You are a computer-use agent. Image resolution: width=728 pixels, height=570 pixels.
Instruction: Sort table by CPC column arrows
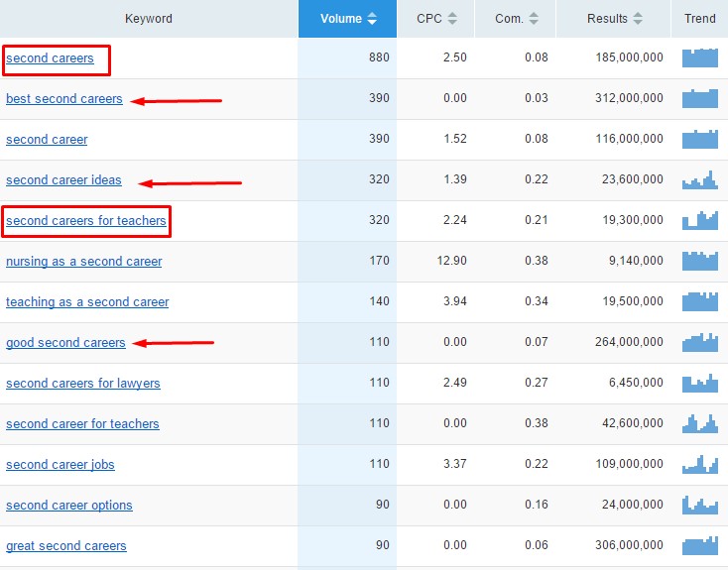coord(452,19)
